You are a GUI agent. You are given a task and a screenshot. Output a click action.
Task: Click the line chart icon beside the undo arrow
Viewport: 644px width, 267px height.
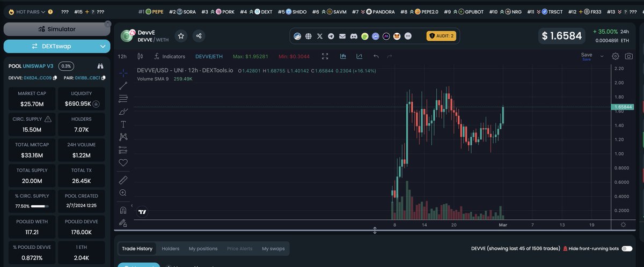click(359, 56)
